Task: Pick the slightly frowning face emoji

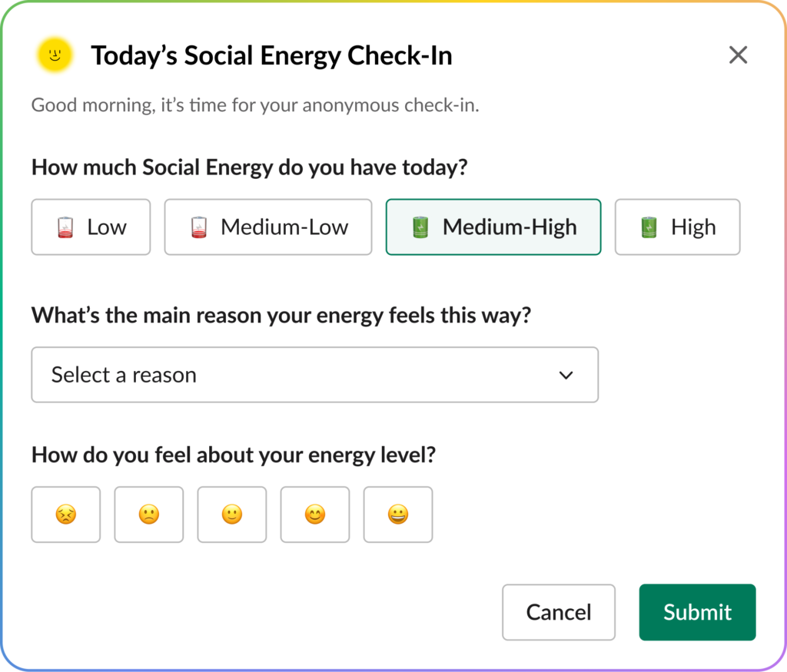Action: click(x=149, y=515)
